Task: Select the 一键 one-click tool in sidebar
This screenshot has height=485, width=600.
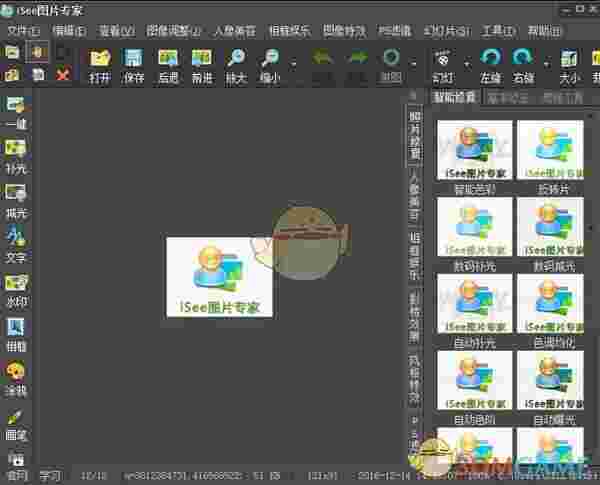Action: (x=16, y=113)
